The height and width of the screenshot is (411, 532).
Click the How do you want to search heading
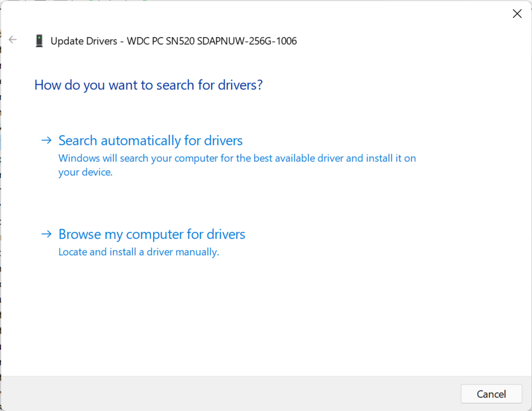tap(148, 84)
